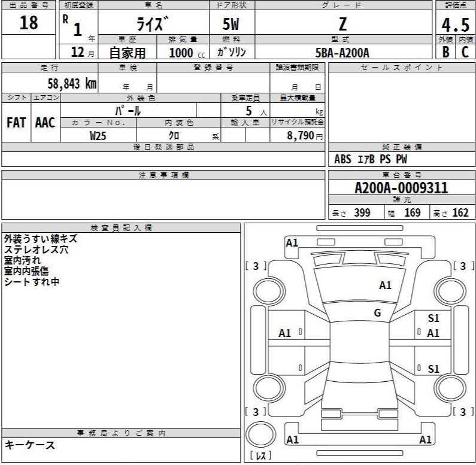The height and width of the screenshot is (465, 476).
Task: Click '[レス]' label under spare tire
Action: click(260, 455)
